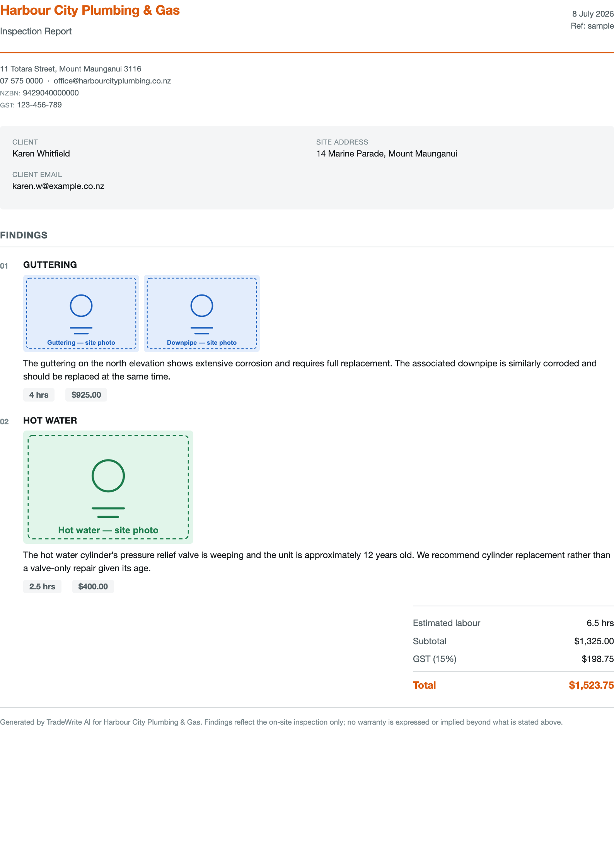Click the GST amount $198.75
The width and height of the screenshot is (614, 868).
[x=598, y=659]
